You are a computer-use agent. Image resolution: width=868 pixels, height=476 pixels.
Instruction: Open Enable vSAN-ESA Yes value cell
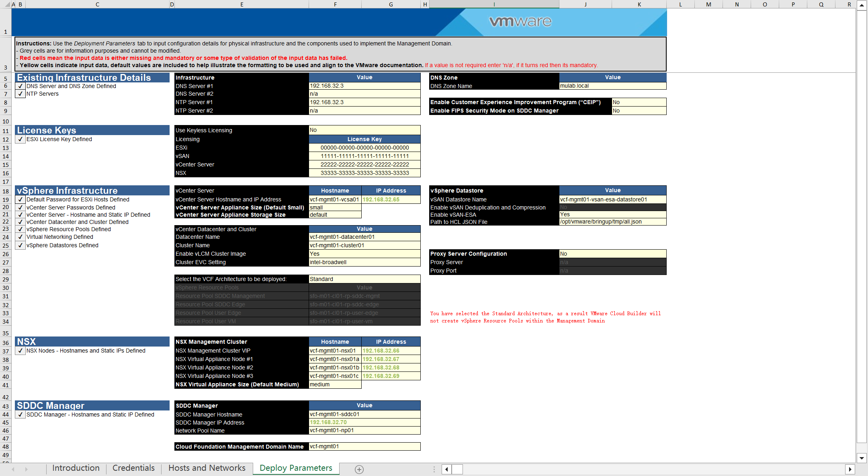(613, 214)
